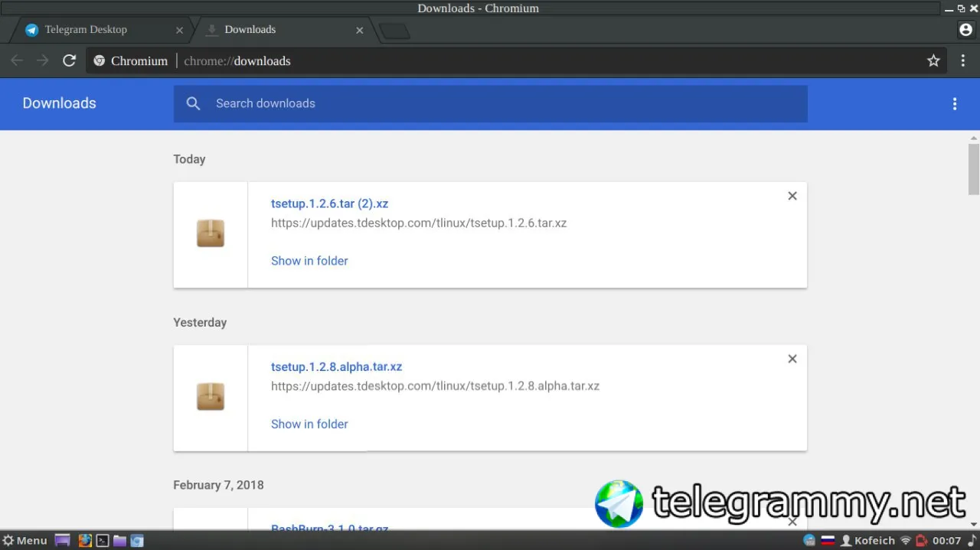The image size is (980, 550).
Task: Click the tsetup.1.2.8.alpha.tar.xz source URL
Action: point(435,386)
